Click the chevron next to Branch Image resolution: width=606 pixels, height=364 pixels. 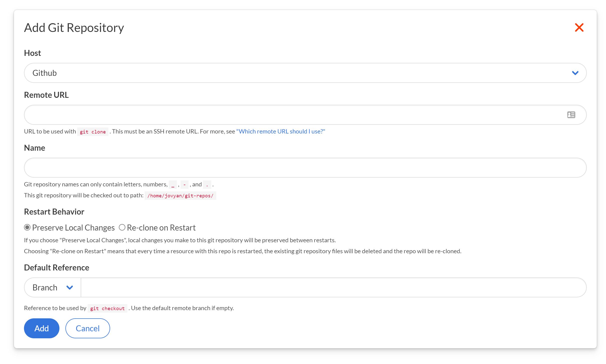click(70, 287)
